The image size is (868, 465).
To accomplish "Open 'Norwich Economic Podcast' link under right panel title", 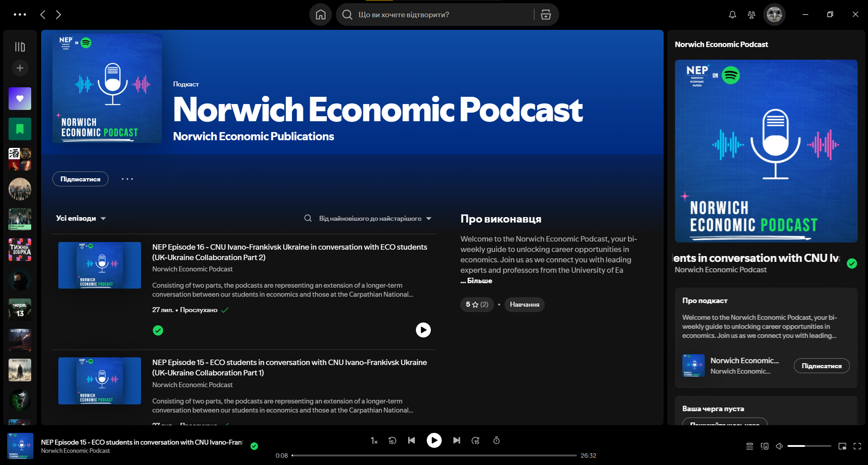I will click(721, 270).
